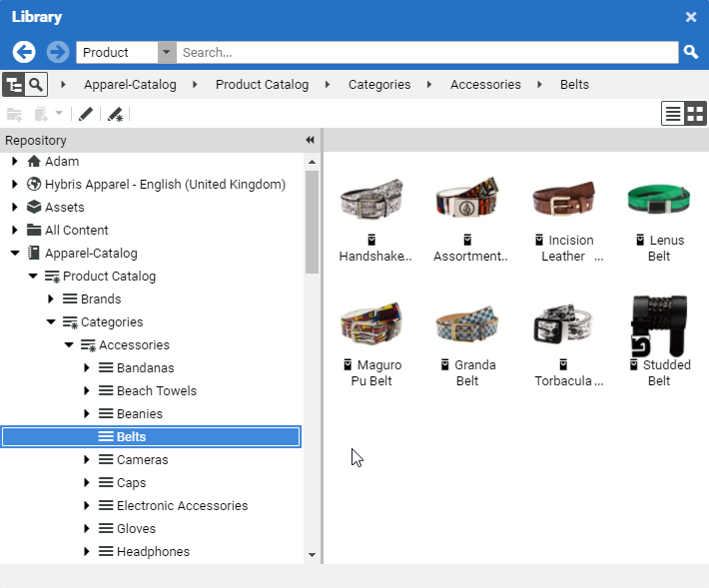Image resolution: width=709 pixels, height=588 pixels.
Task: Click Categories in breadcrumb path
Action: pos(379,85)
